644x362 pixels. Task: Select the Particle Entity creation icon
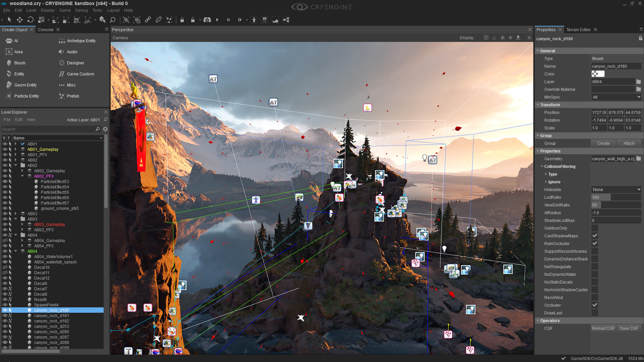click(x=8, y=96)
